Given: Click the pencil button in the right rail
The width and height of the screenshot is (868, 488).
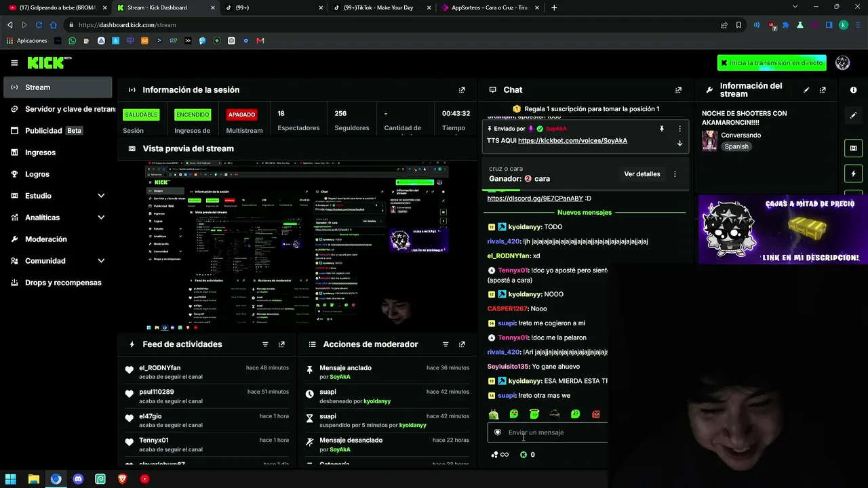Looking at the screenshot, I should point(853,115).
